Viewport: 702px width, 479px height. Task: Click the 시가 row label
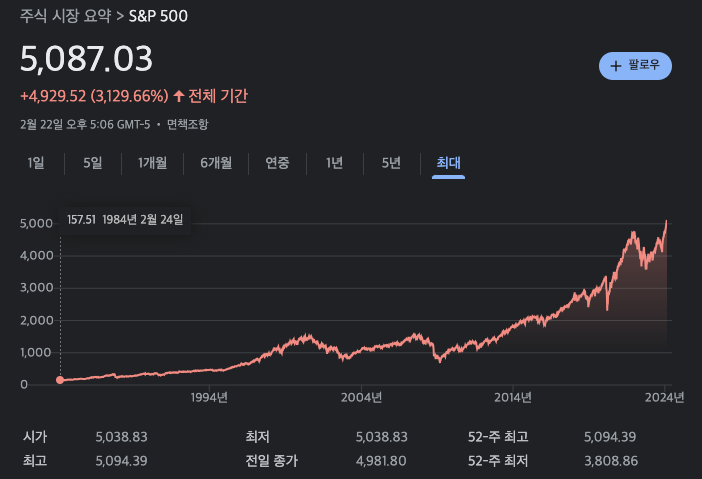pos(35,437)
